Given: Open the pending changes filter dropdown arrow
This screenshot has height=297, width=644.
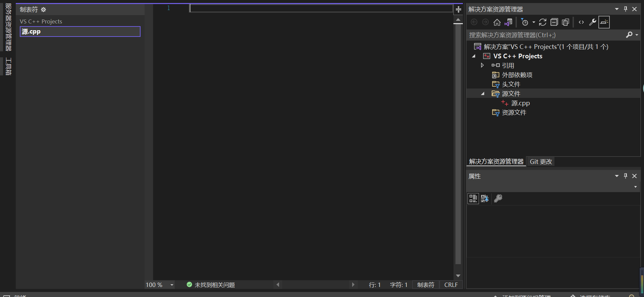Looking at the screenshot, I should click(534, 22).
